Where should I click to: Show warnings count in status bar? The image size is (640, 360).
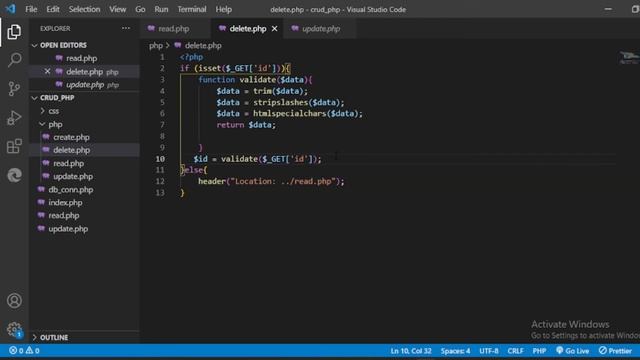[33, 351]
